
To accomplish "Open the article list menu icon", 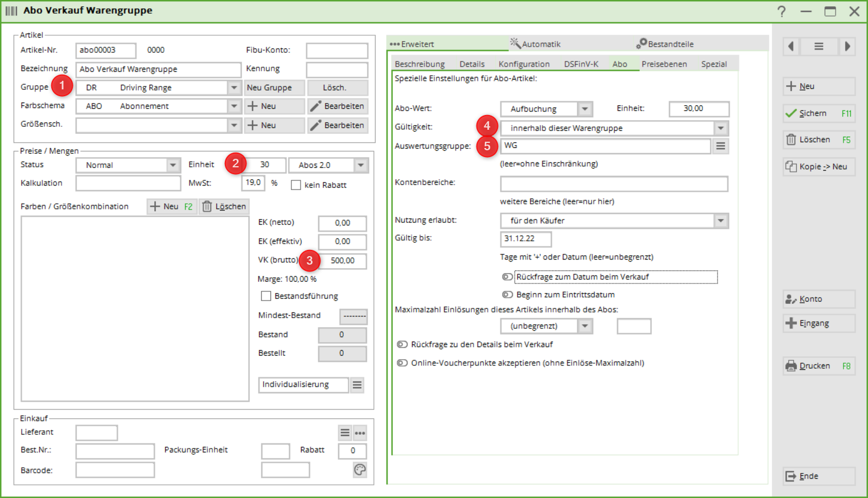I will (818, 47).
